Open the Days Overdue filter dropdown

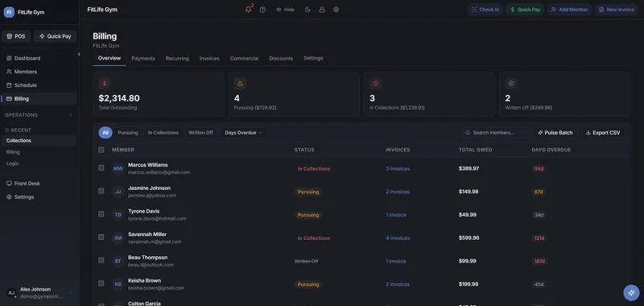243,133
